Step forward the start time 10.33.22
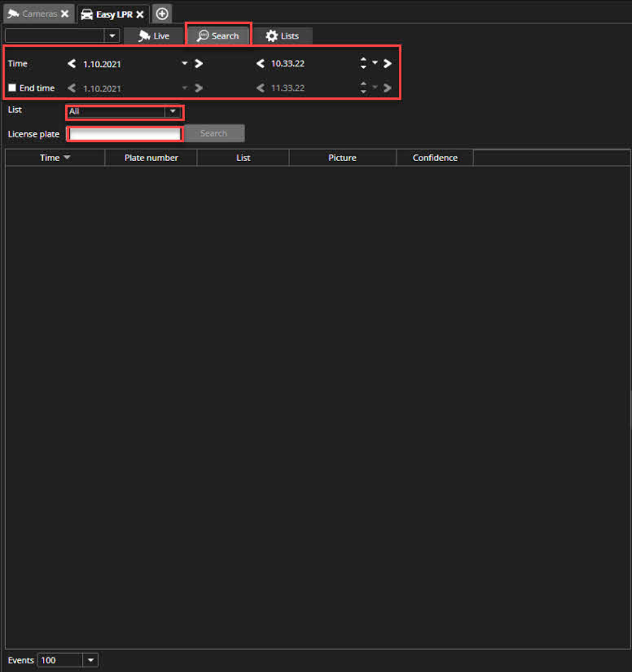The height and width of the screenshot is (672, 632). coord(387,64)
